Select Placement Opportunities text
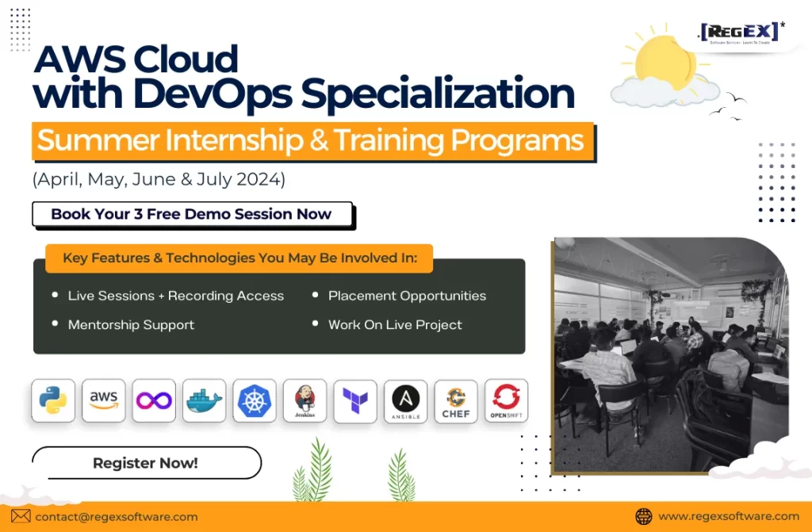812x532 pixels. point(407,296)
